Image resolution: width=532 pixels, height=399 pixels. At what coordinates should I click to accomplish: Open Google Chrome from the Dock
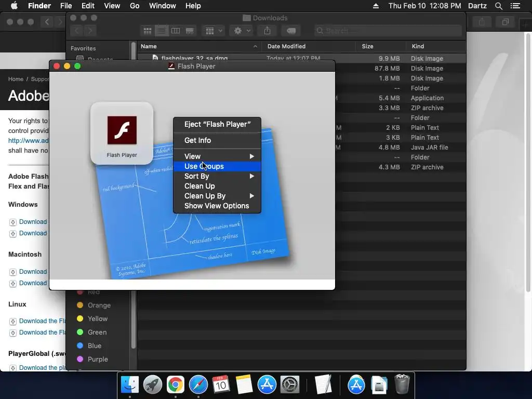pos(175,385)
